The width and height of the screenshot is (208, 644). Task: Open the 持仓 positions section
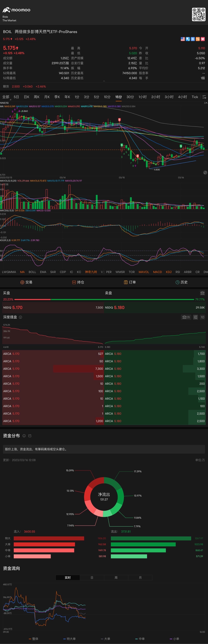click(78, 282)
